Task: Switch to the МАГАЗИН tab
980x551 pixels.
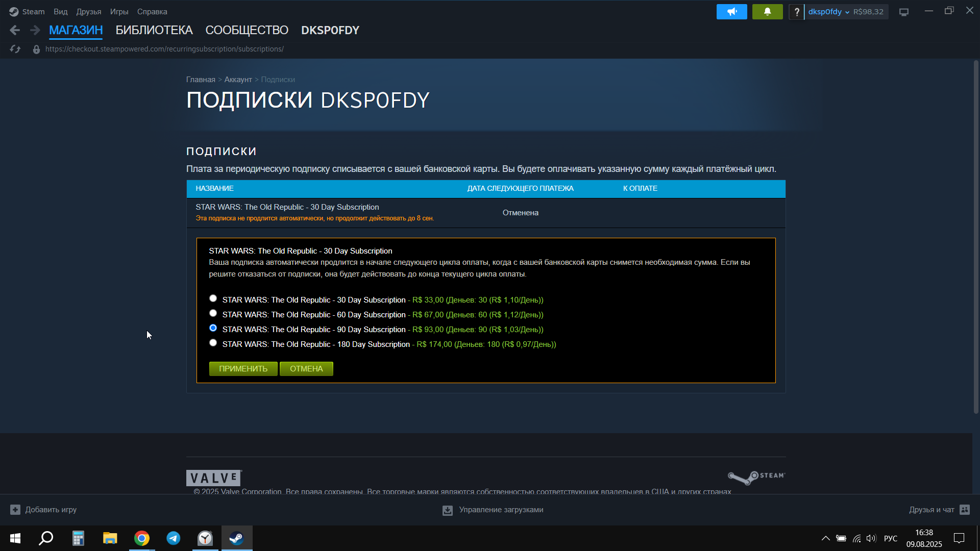Action: 76,30
